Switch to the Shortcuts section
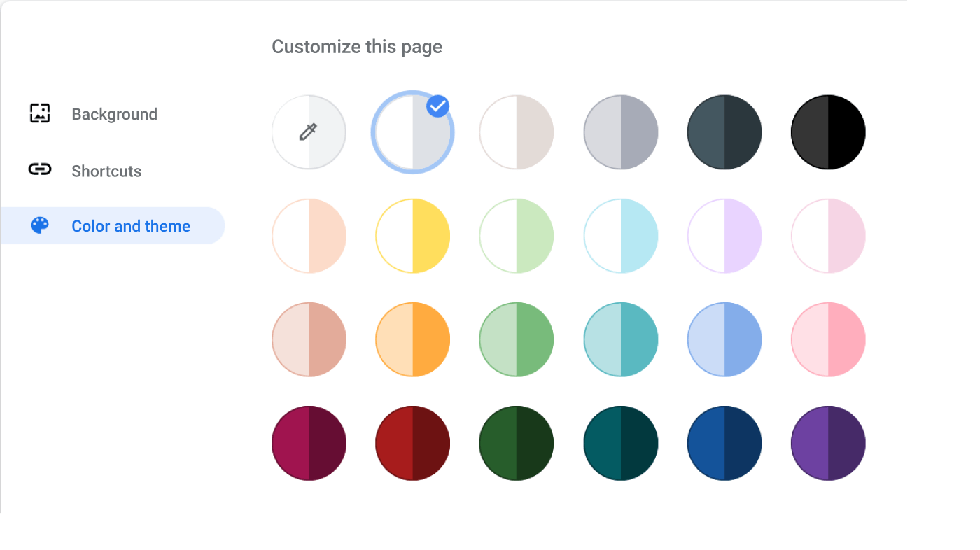The height and width of the screenshot is (550, 980). coord(106,170)
